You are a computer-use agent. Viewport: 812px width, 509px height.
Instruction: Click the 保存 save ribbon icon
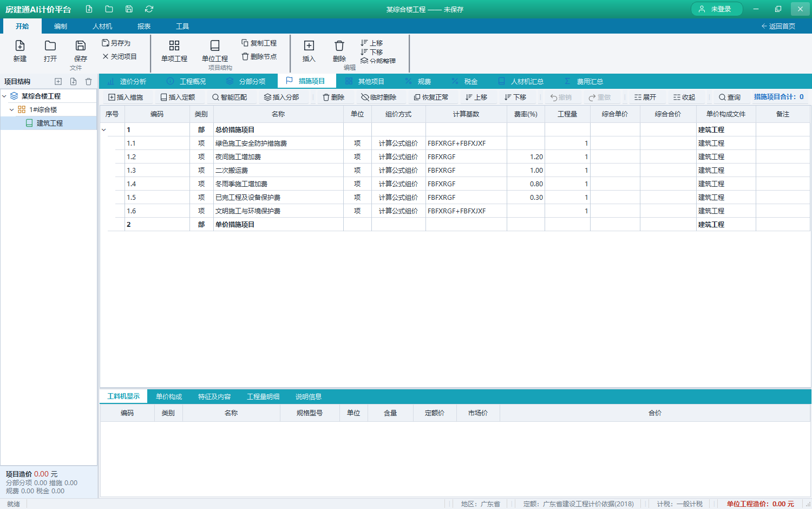pyautogui.click(x=81, y=46)
